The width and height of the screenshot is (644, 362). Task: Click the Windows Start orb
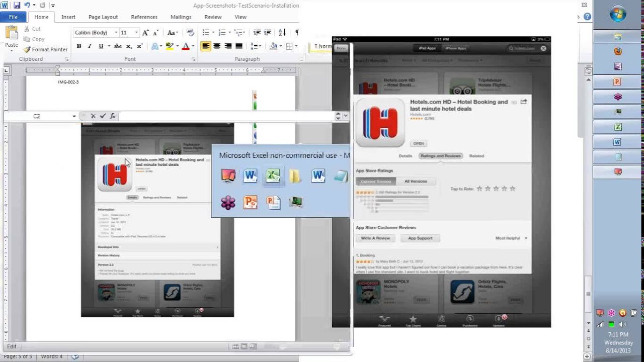[x=618, y=15]
